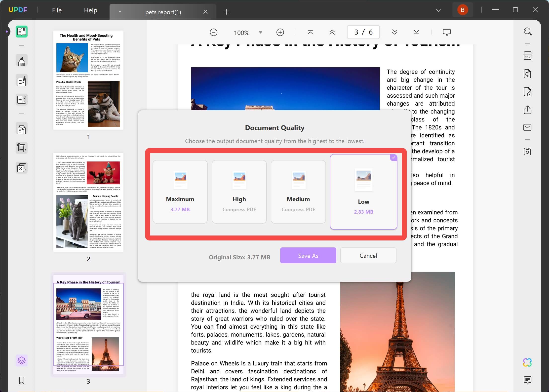Open the Organize Pages tool

click(22, 129)
